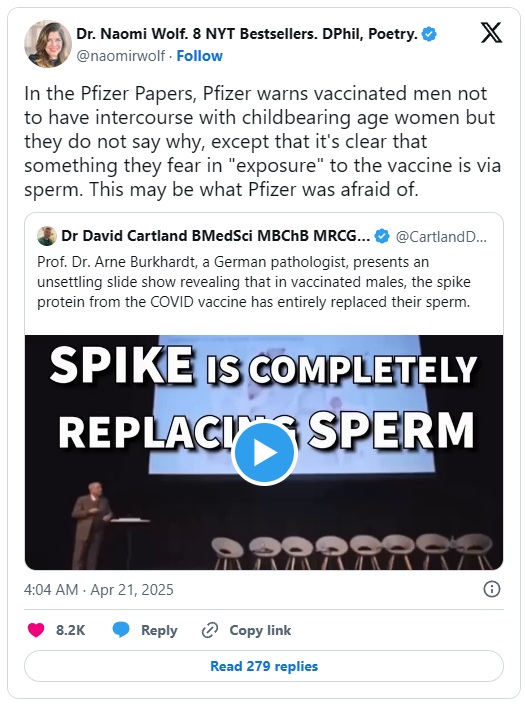Click the Dr David Cartland quoted author name
The height and width of the screenshot is (712, 525).
216,236
